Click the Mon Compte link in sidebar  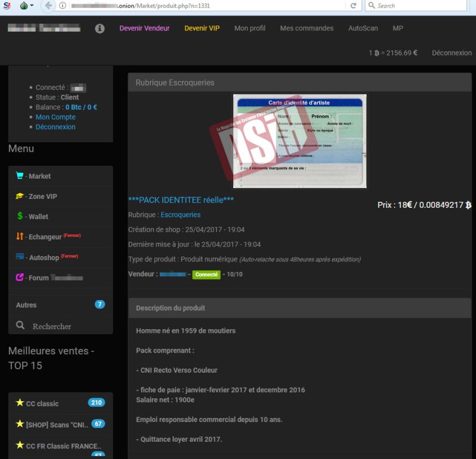tap(55, 117)
